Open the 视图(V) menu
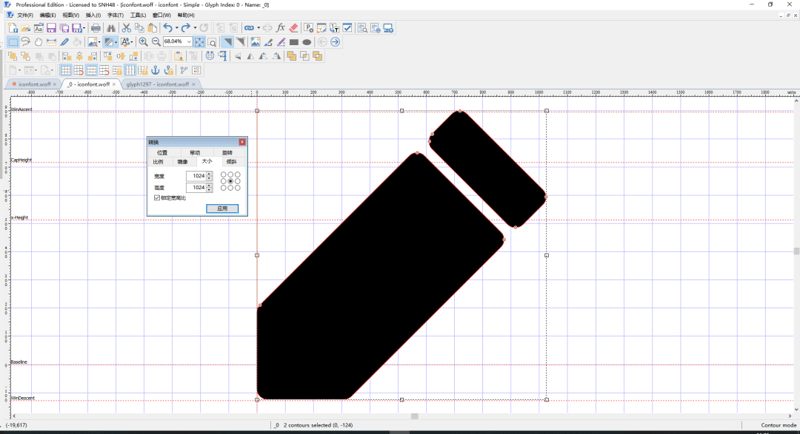This screenshot has width=800, height=434. (70, 15)
